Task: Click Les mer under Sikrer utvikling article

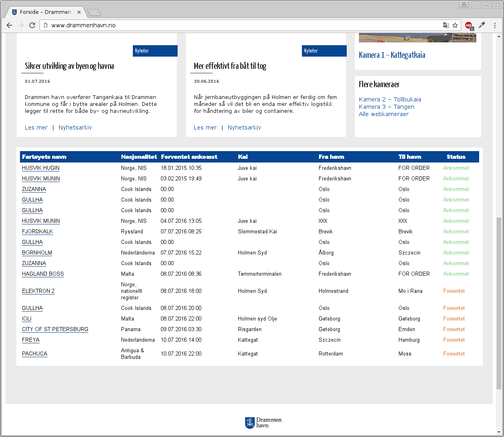Action: pyautogui.click(x=36, y=127)
